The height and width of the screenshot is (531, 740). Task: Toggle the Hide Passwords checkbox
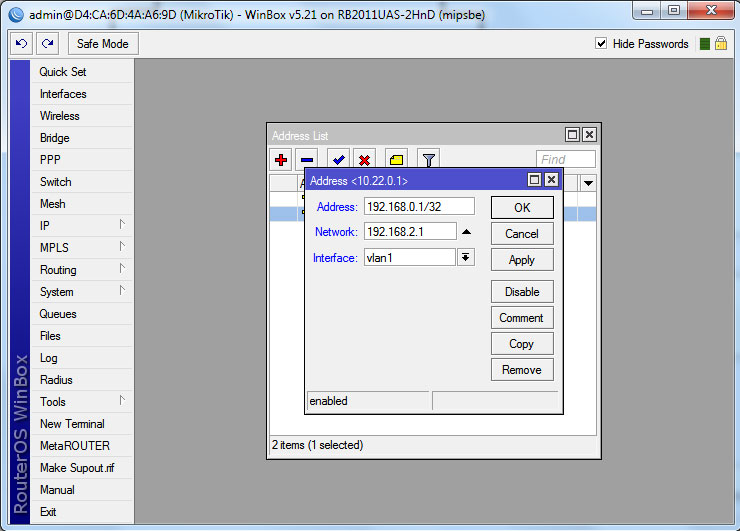tap(601, 44)
